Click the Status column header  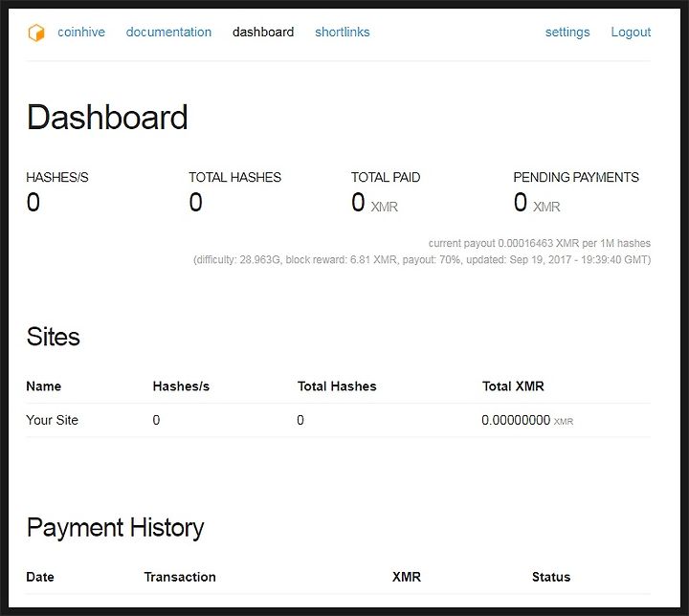coord(551,577)
